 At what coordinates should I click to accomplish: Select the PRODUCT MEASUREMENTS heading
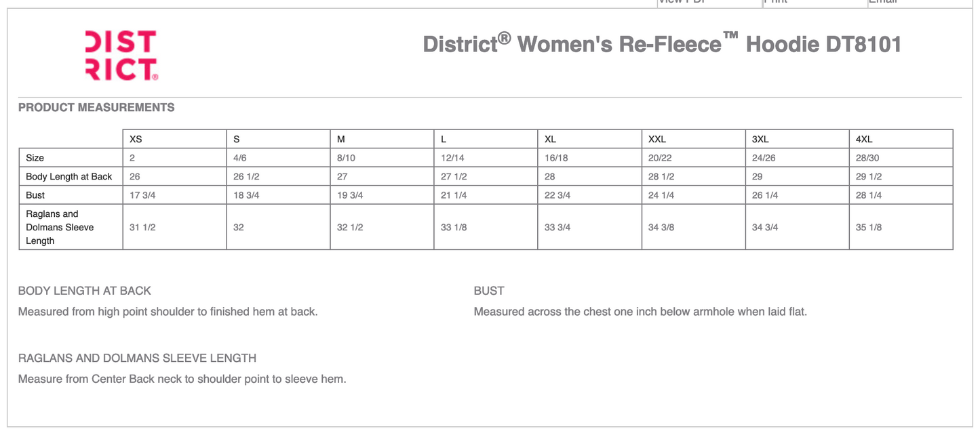(x=96, y=107)
